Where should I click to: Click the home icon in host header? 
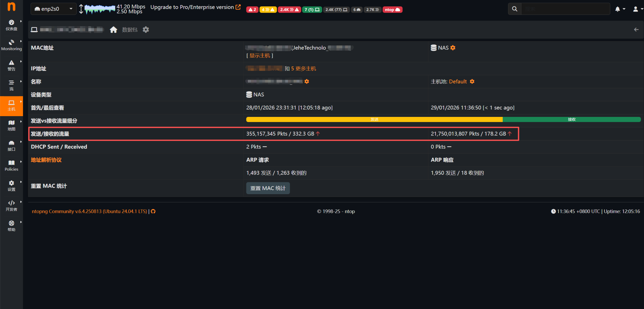click(x=113, y=30)
